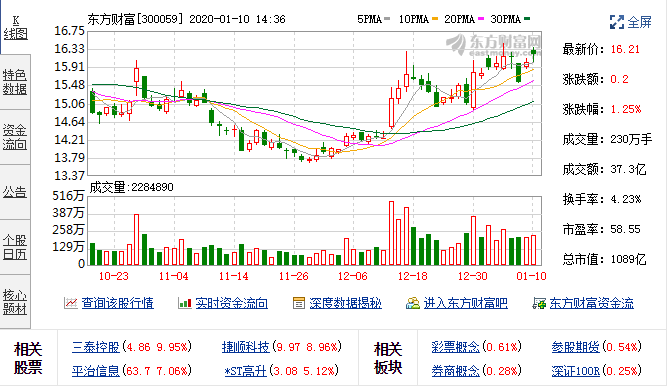
Task: Click the orange 10PMA legend swatch
Action: 435,19
